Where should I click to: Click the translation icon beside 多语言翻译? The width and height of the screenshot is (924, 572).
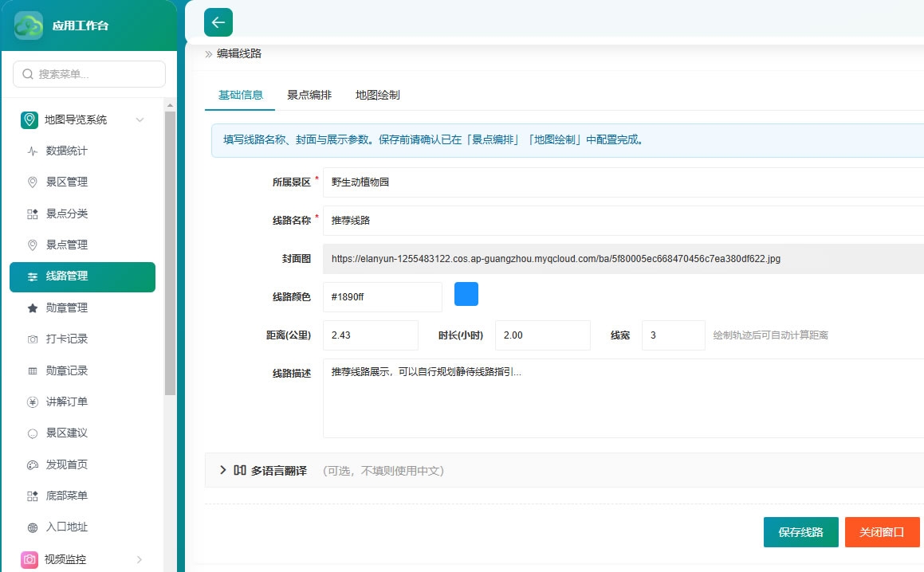[240, 470]
